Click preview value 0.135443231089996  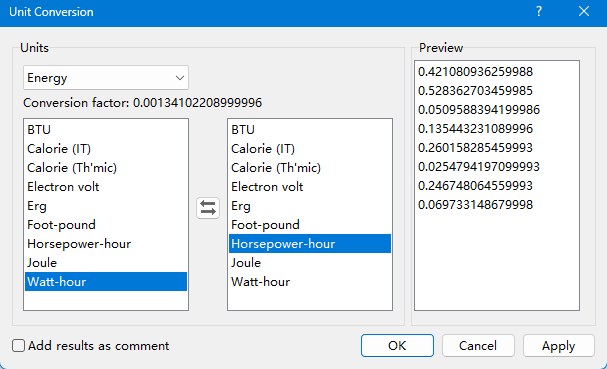click(x=475, y=129)
